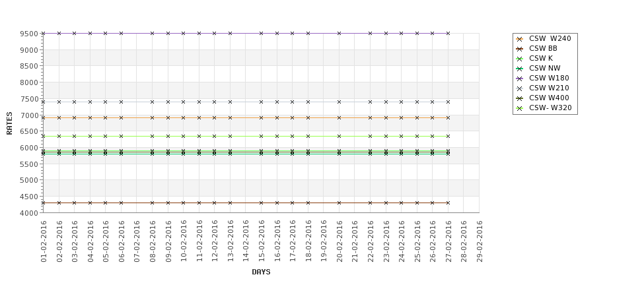Viewport: 644px width, 283px height.
Task: Click the orange 6900 data point on 15-02-2016
Action: click(261, 117)
